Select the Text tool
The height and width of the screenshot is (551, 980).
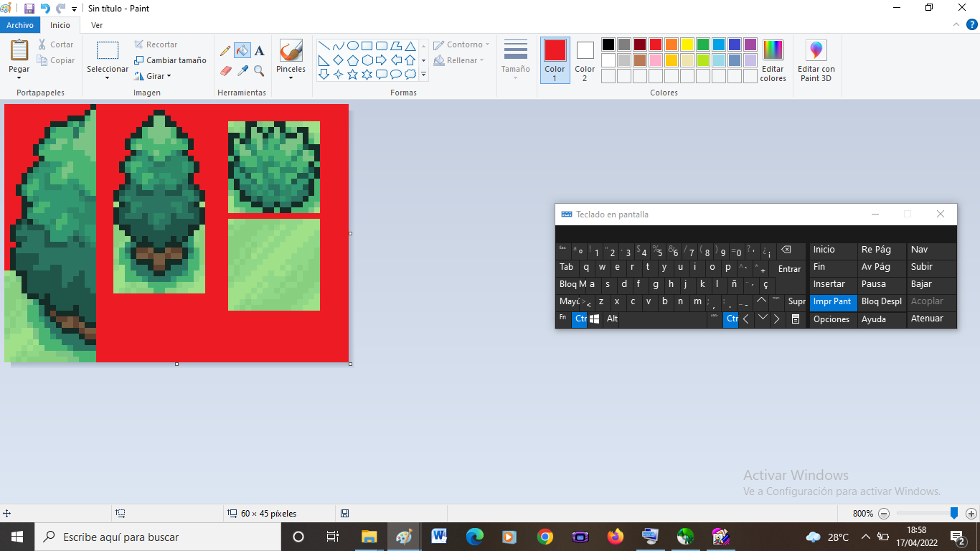(260, 51)
